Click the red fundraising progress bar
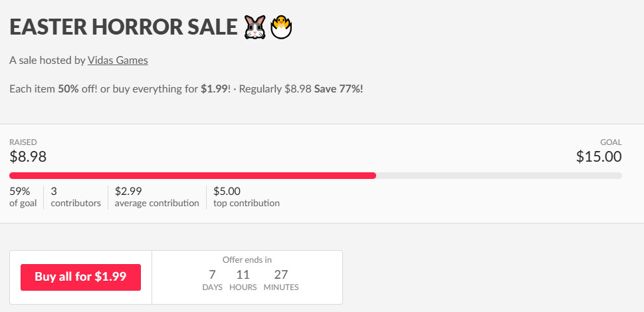This screenshot has width=644, height=312. click(193, 176)
